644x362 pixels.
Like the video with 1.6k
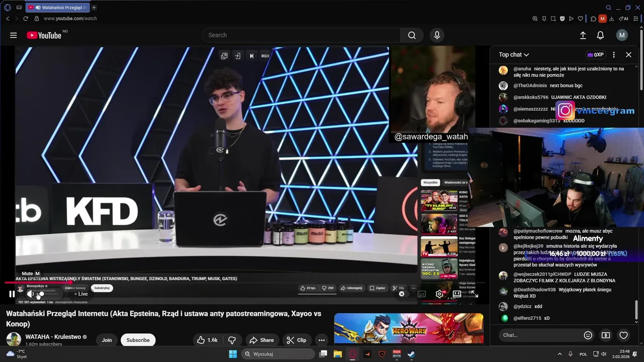(207, 340)
